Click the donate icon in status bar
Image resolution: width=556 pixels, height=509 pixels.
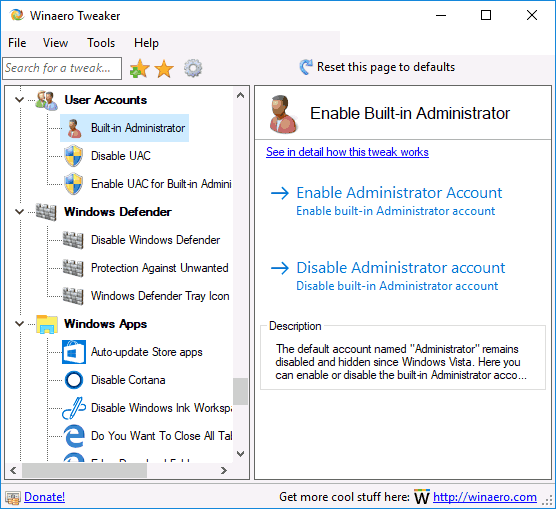point(13,497)
